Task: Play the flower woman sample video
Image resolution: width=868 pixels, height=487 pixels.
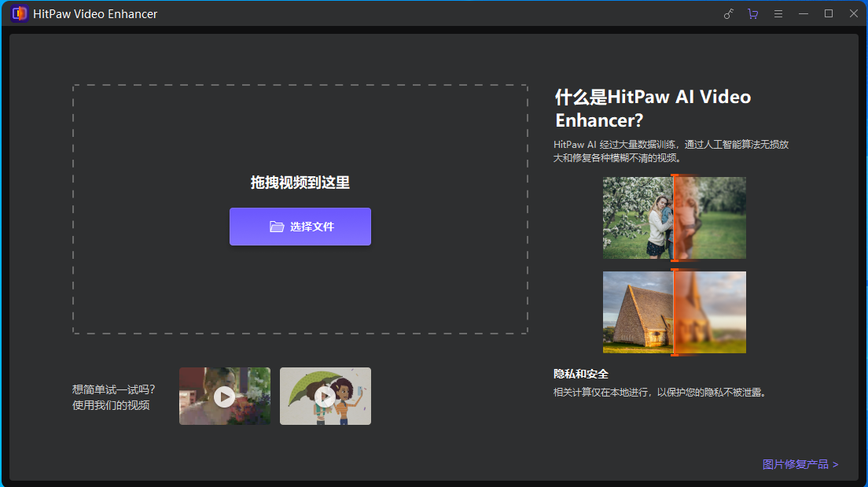Action: 224,397
